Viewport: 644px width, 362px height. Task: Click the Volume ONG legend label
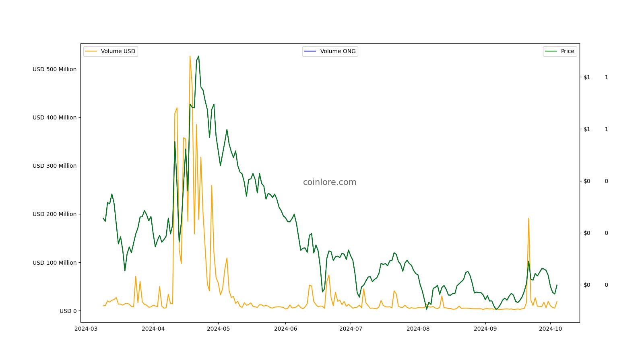pos(338,51)
